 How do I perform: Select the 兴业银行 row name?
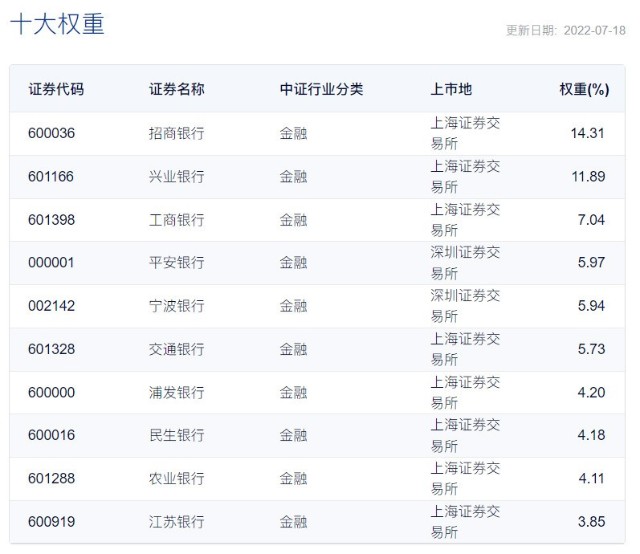(x=177, y=176)
